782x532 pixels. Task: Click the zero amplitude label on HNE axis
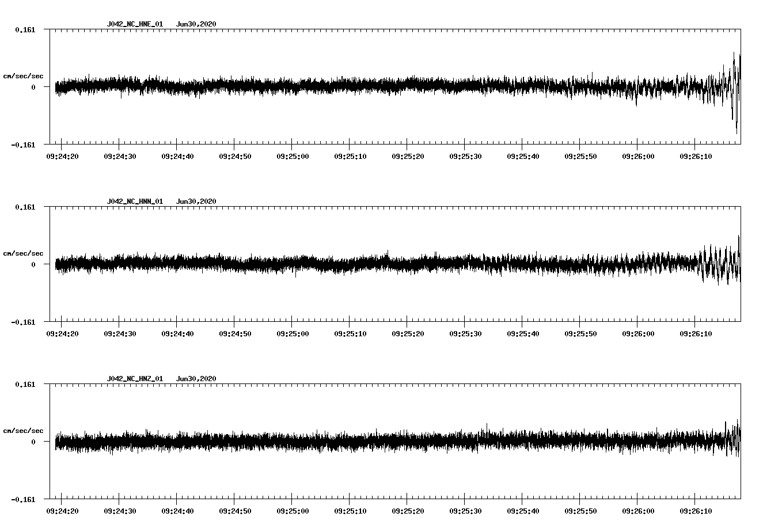pyautogui.click(x=33, y=88)
